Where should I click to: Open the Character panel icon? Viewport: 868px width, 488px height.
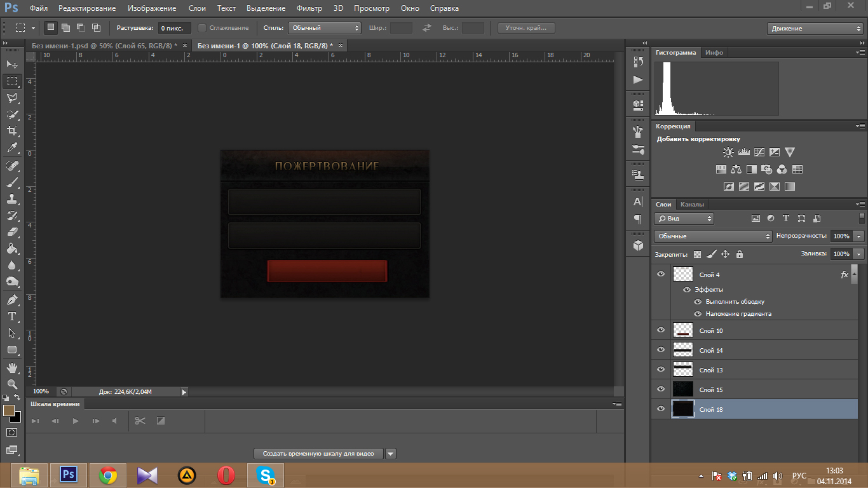[x=638, y=201]
